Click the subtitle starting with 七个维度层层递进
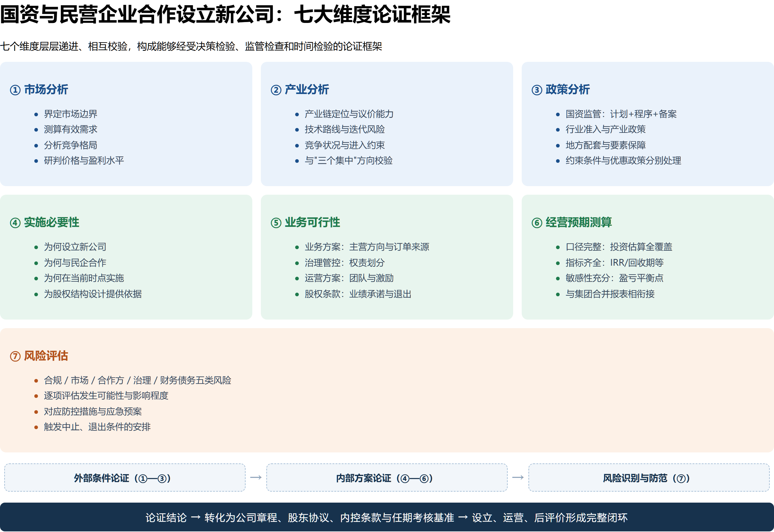The height and width of the screenshot is (532, 774). coord(191,46)
